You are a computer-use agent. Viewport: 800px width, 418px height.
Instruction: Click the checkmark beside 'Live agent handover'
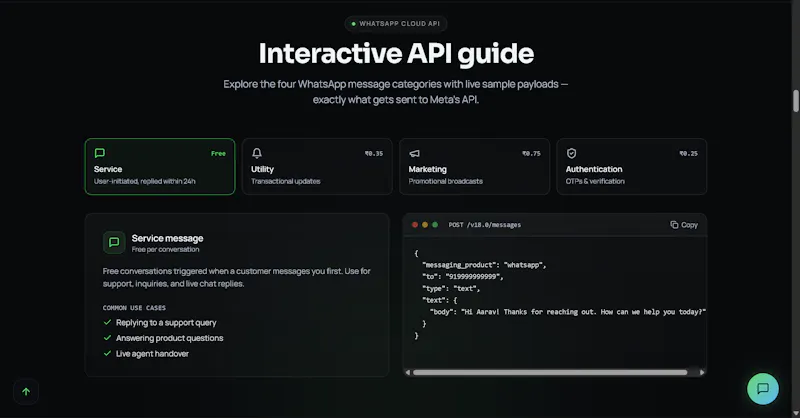pyautogui.click(x=107, y=353)
